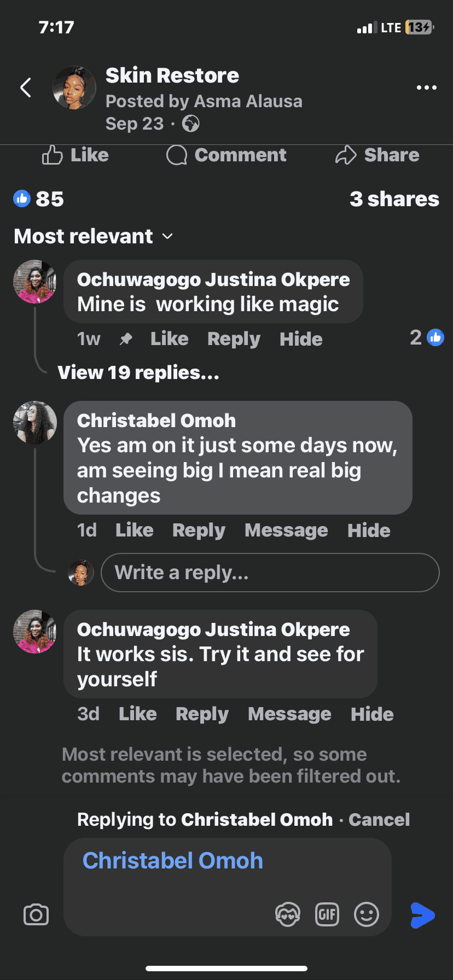
Task: Open the camera photo attachment
Action: tap(36, 914)
